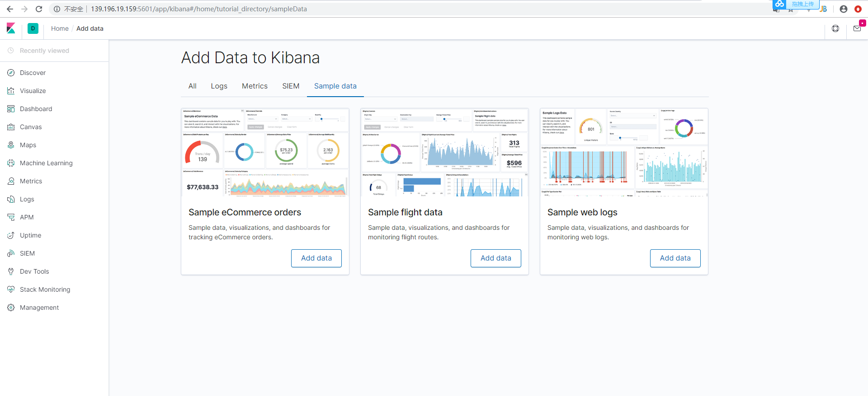Click the Recently viewed clock icon

[x=11, y=51]
